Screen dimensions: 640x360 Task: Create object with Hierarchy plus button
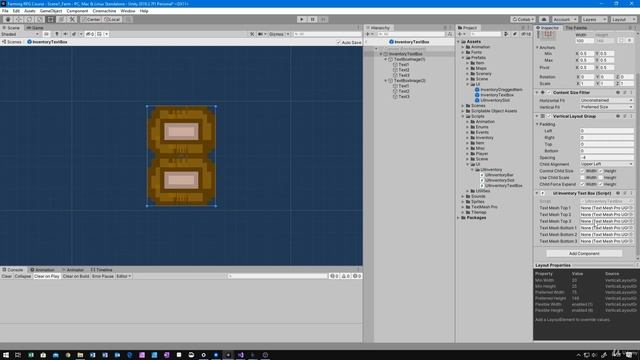pyautogui.click(x=369, y=34)
